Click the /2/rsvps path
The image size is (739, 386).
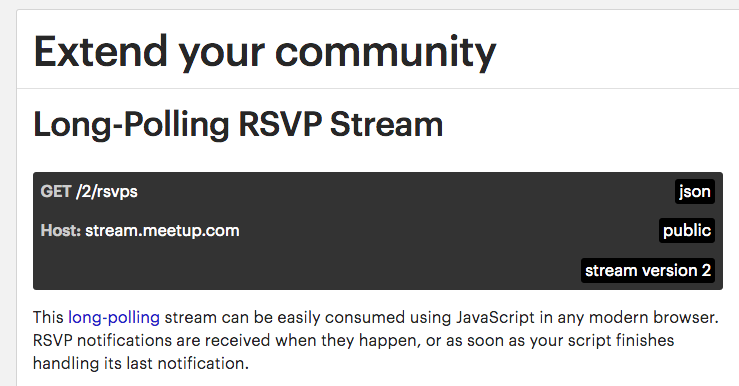(x=107, y=192)
